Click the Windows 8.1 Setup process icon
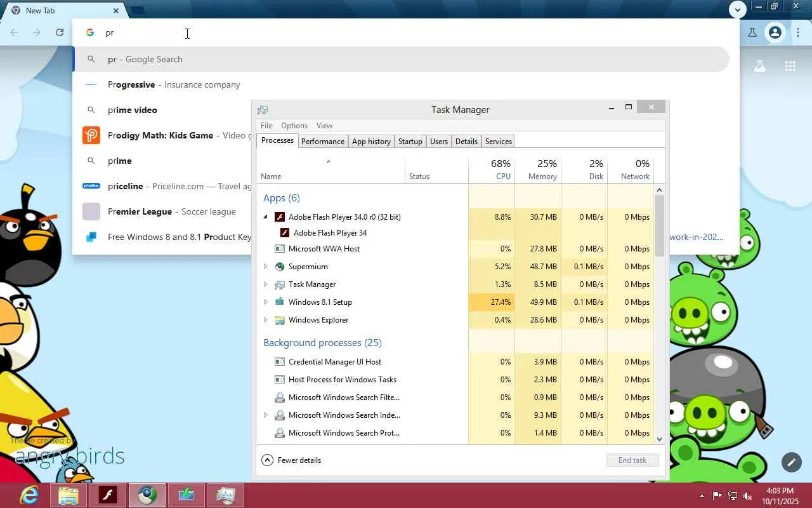This screenshot has width=812, height=508. point(279,302)
